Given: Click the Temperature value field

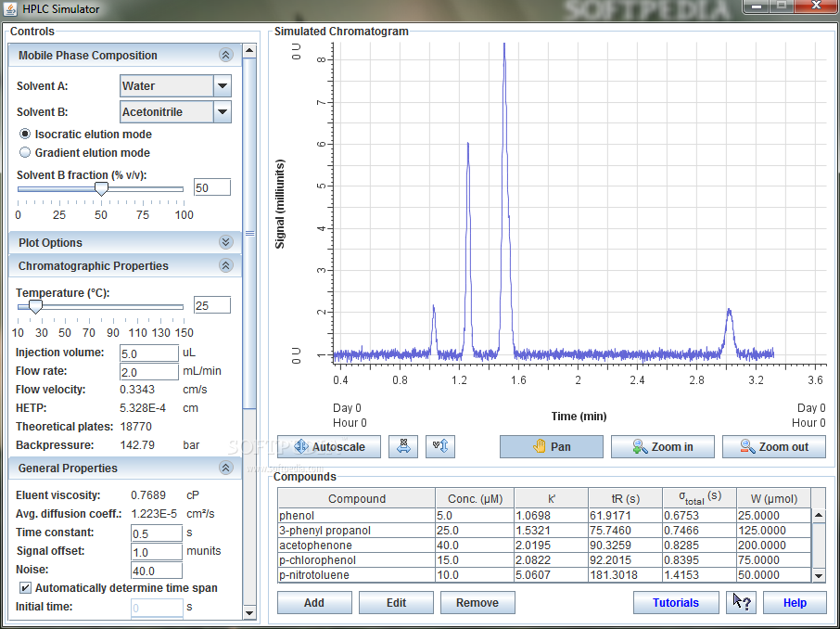Looking at the screenshot, I should click(x=212, y=305).
